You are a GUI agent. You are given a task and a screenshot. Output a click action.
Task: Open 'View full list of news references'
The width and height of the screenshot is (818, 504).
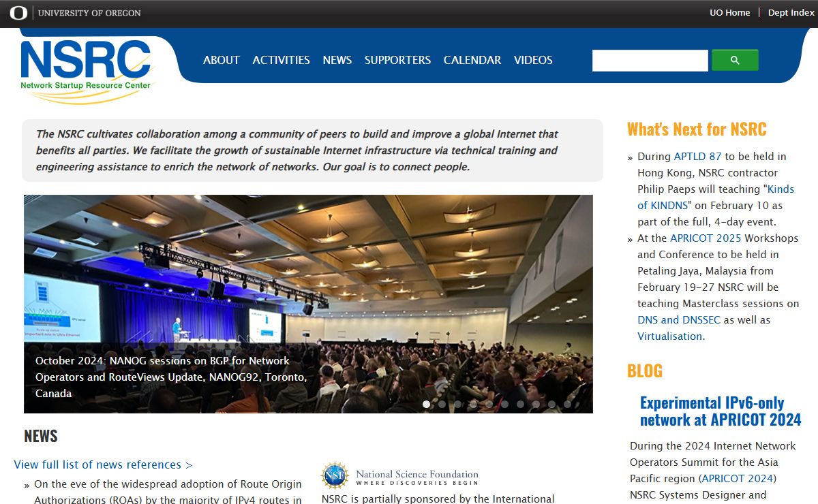tap(103, 464)
